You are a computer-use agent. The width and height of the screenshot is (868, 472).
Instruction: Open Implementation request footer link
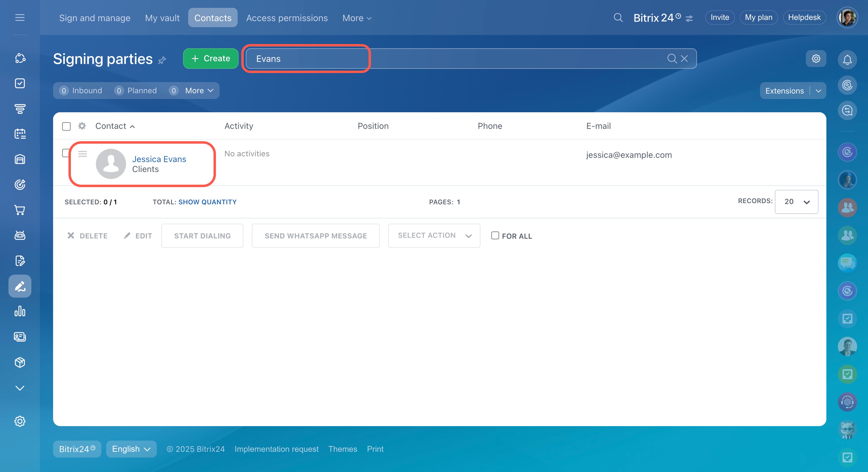(x=276, y=449)
